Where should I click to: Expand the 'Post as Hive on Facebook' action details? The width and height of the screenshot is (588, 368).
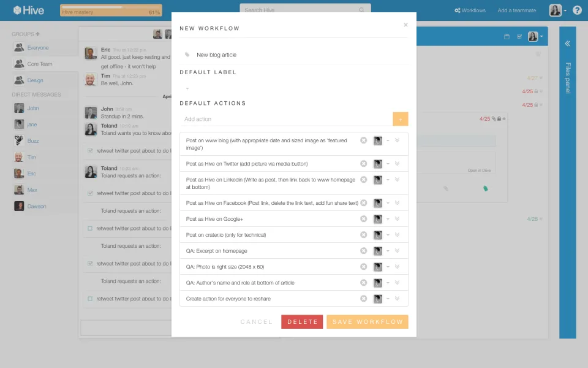[397, 203]
